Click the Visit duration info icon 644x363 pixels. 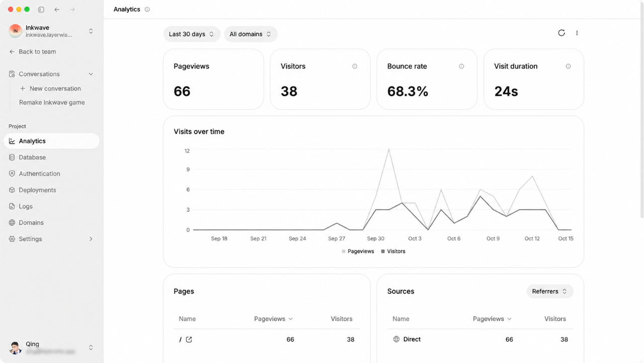coord(568,66)
